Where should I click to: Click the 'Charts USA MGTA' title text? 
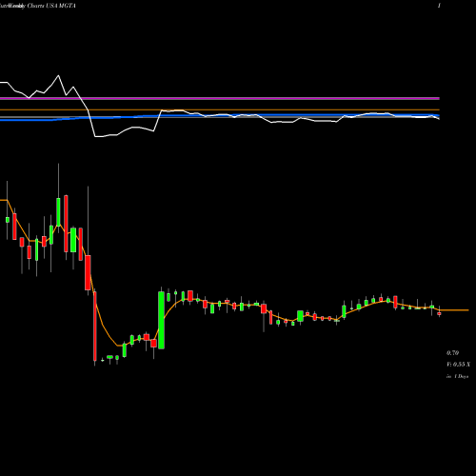(x=51, y=6)
